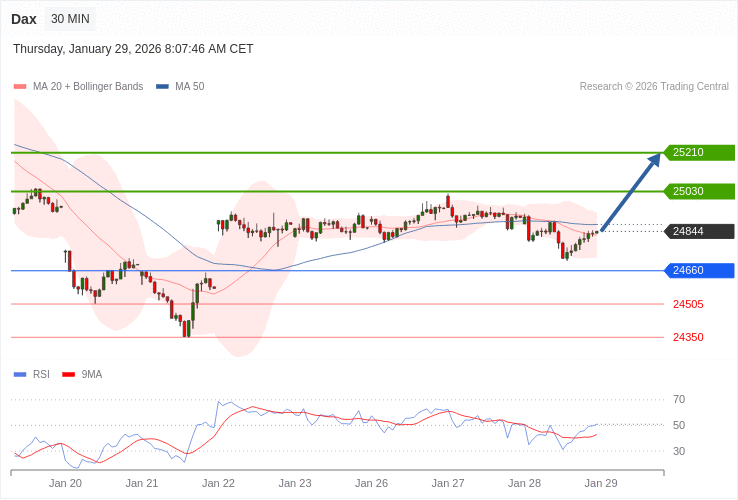This screenshot has height=500, width=738.
Task: Click the RSI 30 axis value
Action: (679, 452)
